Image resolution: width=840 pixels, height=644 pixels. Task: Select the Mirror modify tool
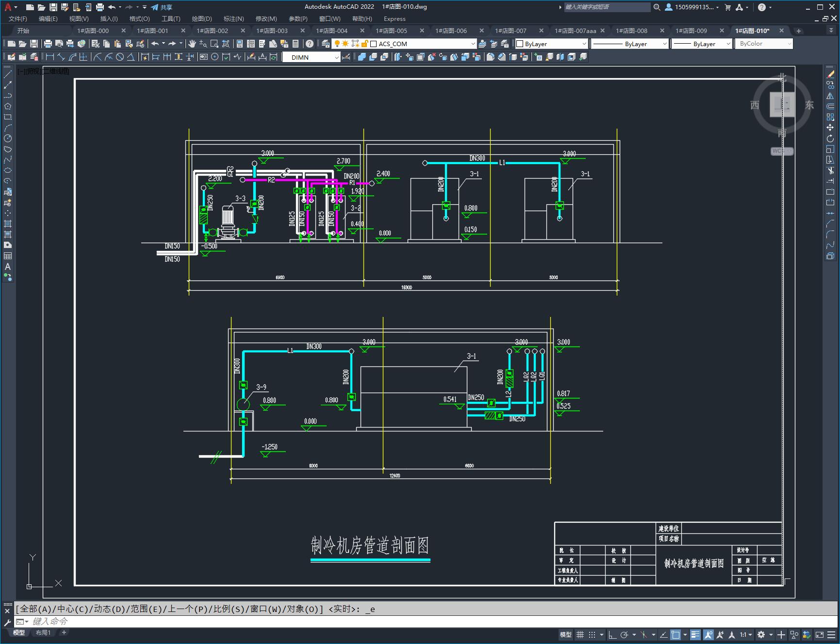830,96
